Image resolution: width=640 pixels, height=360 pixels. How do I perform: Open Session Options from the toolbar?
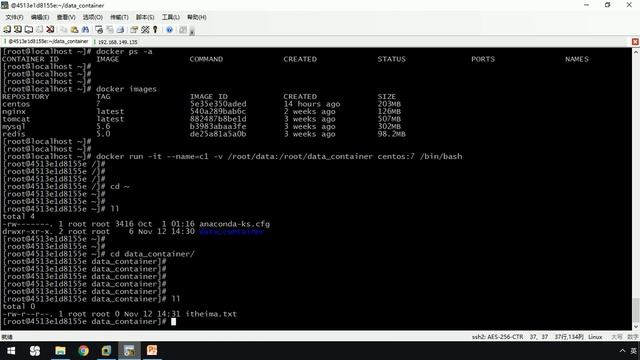134,29
